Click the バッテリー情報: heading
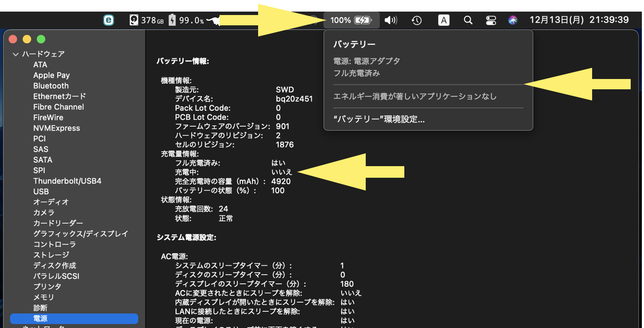 tap(183, 61)
